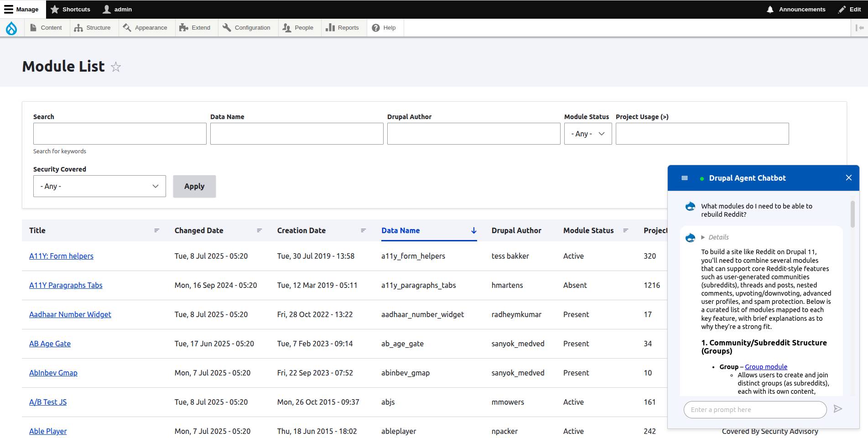Open the Module Status dropdown
This screenshot has width=868, height=438.
pyautogui.click(x=588, y=134)
